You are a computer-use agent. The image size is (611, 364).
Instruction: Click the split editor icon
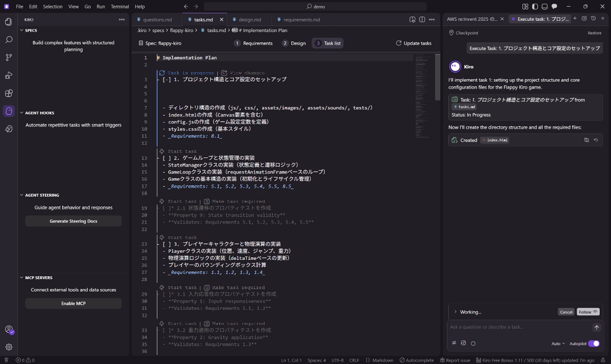pyautogui.click(x=422, y=20)
